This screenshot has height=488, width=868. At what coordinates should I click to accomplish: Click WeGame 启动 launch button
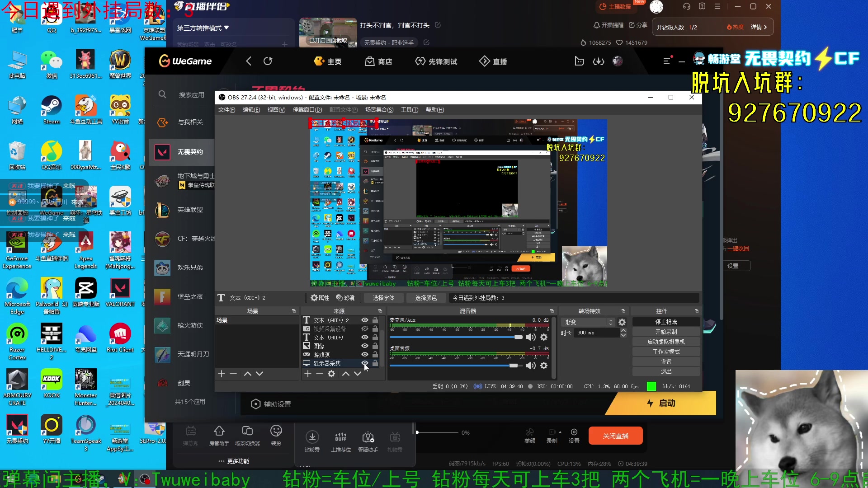661,403
